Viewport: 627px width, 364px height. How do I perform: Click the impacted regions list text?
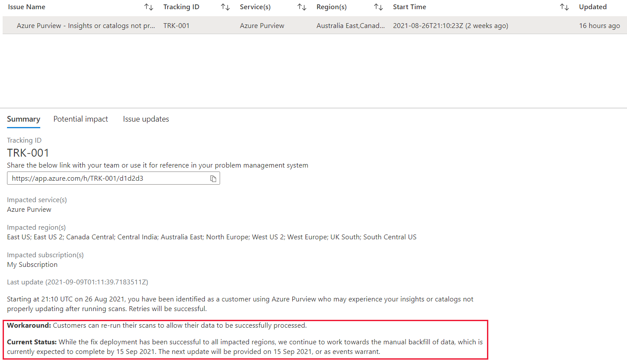[x=212, y=237]
